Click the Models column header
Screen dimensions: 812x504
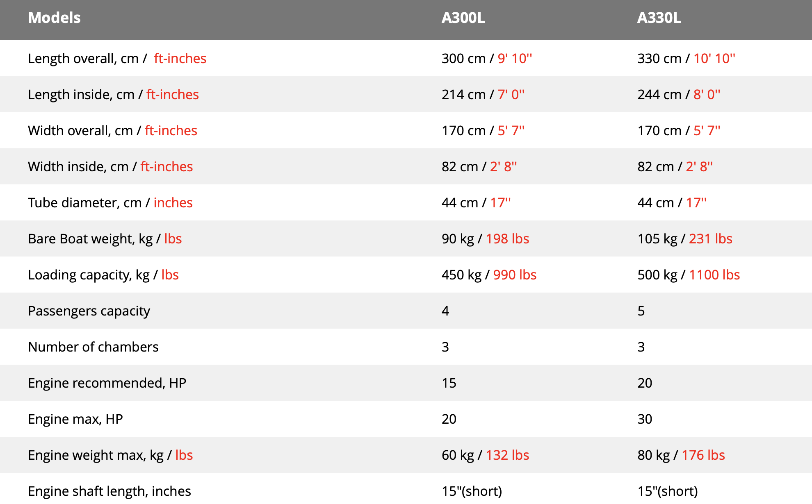54,18
